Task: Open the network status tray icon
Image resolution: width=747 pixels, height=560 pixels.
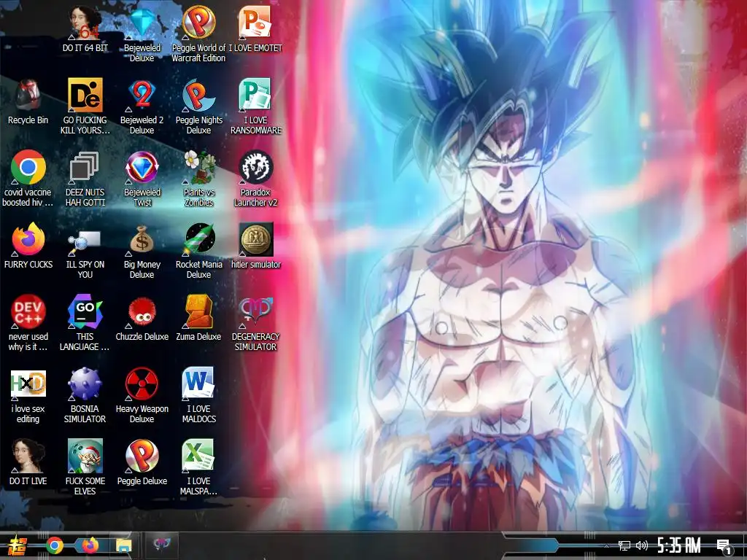Action: pos(624,545)
